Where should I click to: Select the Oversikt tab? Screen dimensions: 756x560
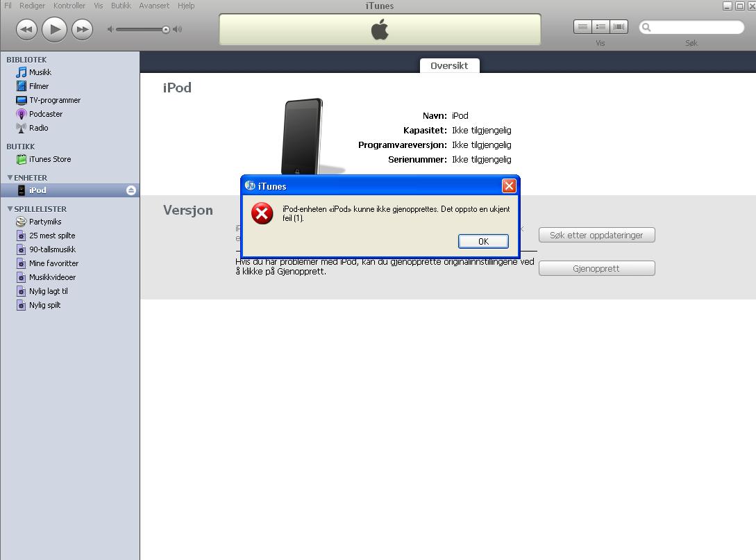coord(449,65)
